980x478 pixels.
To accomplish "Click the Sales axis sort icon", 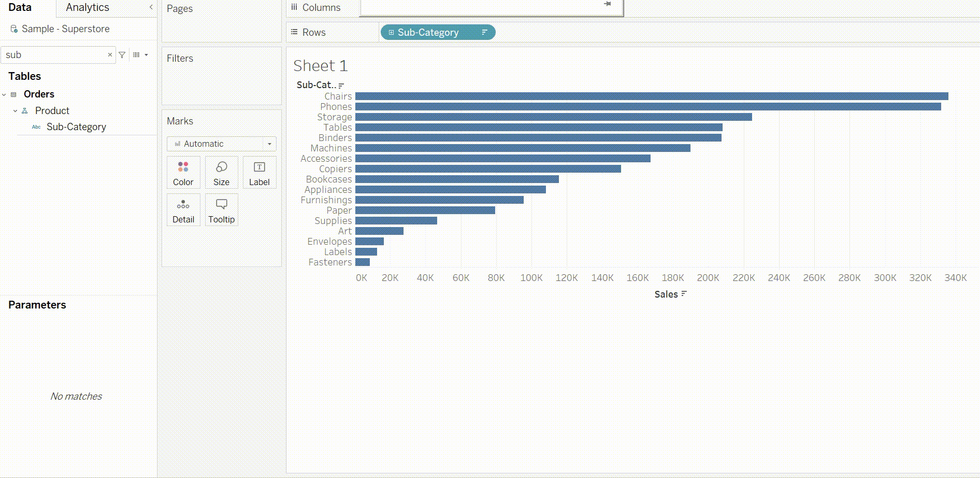I will point(684,294).
